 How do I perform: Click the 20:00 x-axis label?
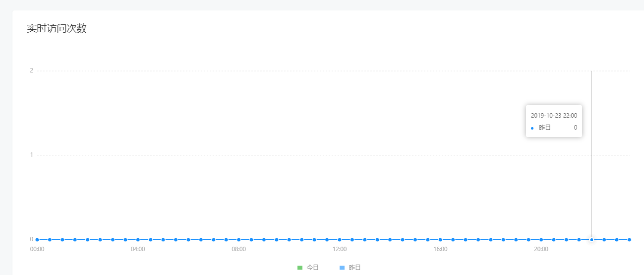(x=541, y=249)
